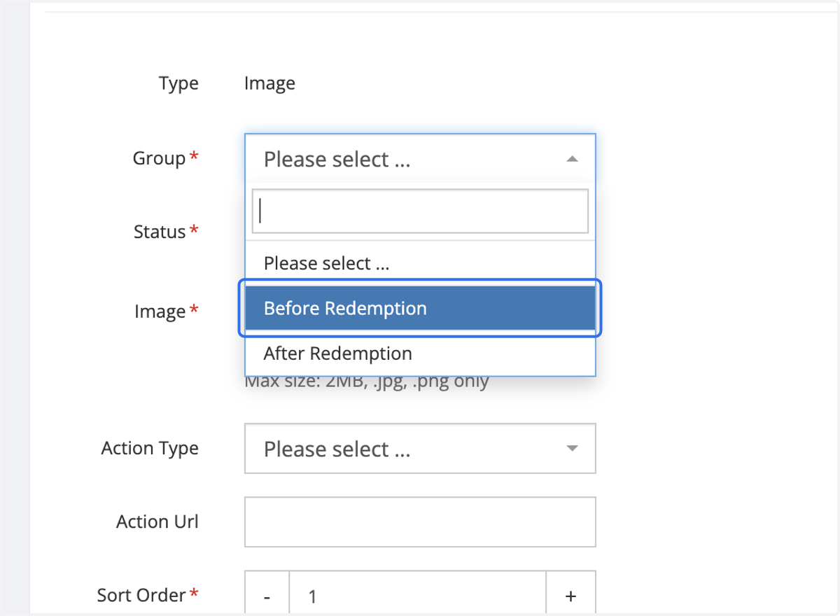The height and width of the screenshot is (616, 840).
Task: Click the Max size hint text
Action: tap(367, 382)
